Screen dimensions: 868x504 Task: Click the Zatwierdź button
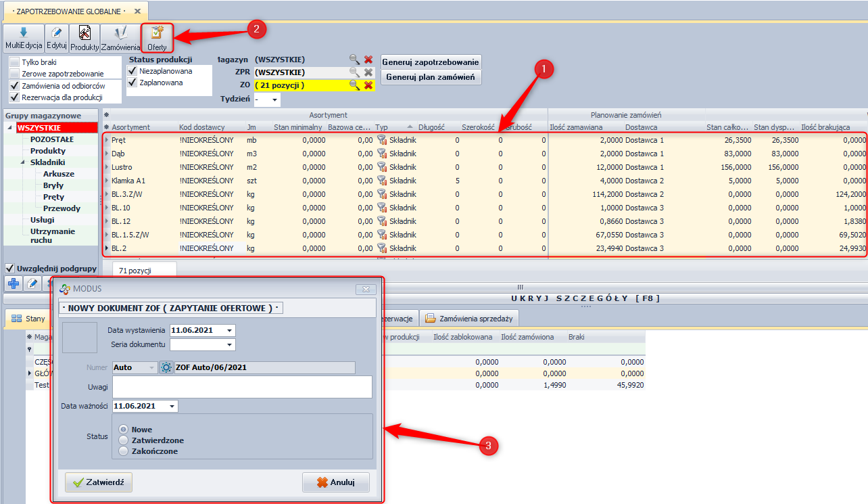click(99, 482)
